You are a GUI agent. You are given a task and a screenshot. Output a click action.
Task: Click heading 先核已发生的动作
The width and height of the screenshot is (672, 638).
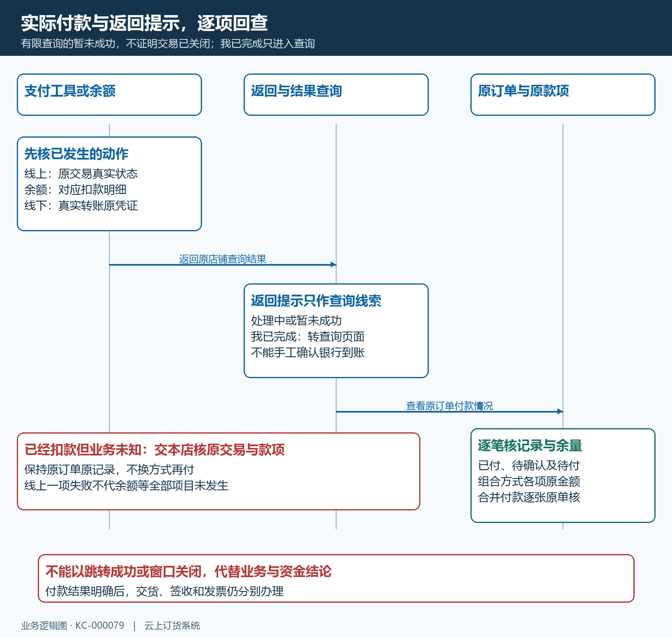click(76, 154)
